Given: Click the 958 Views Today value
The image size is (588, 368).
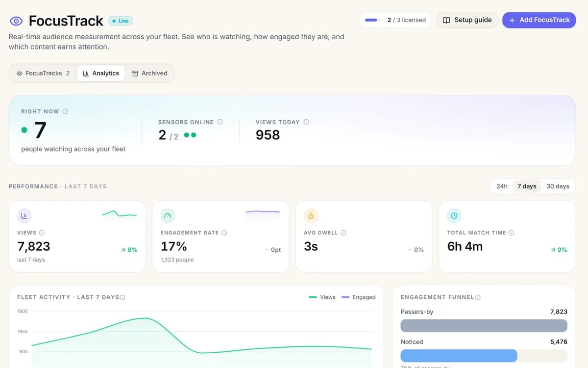Looking at the screenshot, I should point(268,135).
